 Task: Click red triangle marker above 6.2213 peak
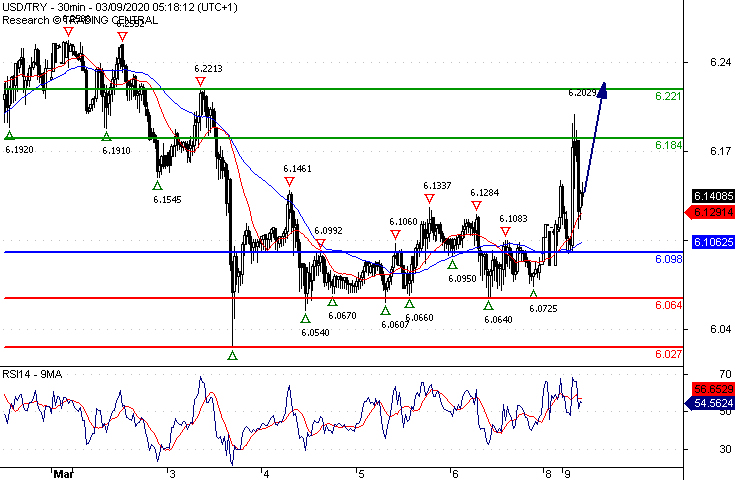coord(201,82)
